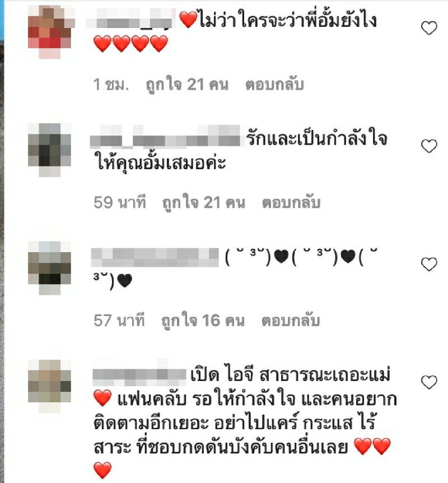Click the 57 นาที timestamp
Image resolution: width=448 pixels, height=483 pixels.
(119, 321)
